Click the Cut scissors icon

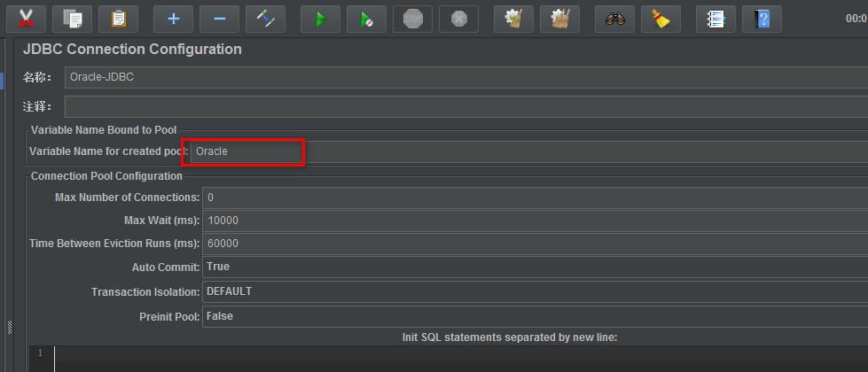point(26,19)
